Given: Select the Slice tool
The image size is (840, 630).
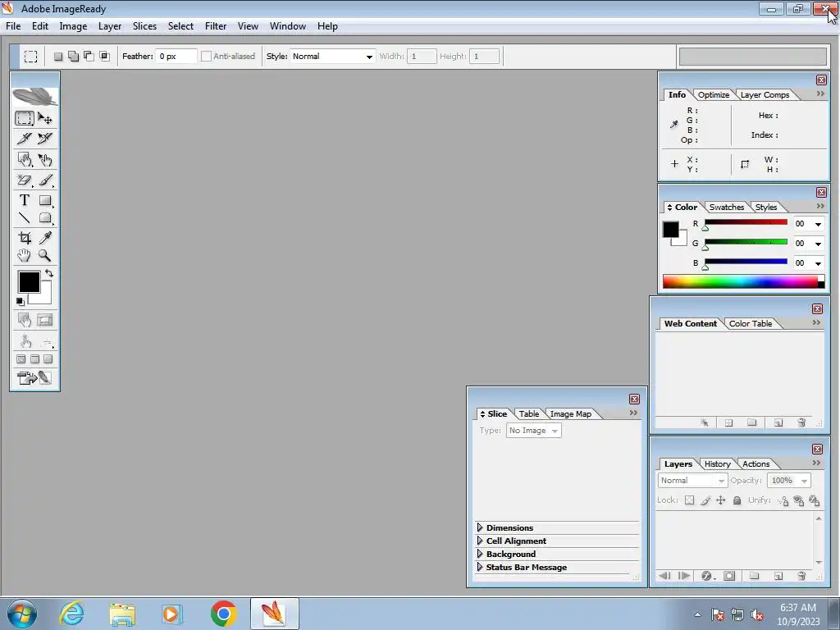Looking at the screenshot, I should [x=24, y=139].
